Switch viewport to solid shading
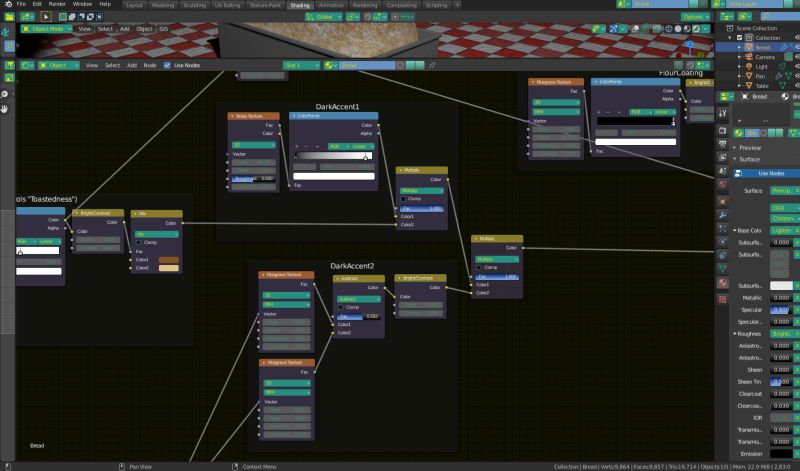The image size is (800, 471). click(x=678, y=29)
